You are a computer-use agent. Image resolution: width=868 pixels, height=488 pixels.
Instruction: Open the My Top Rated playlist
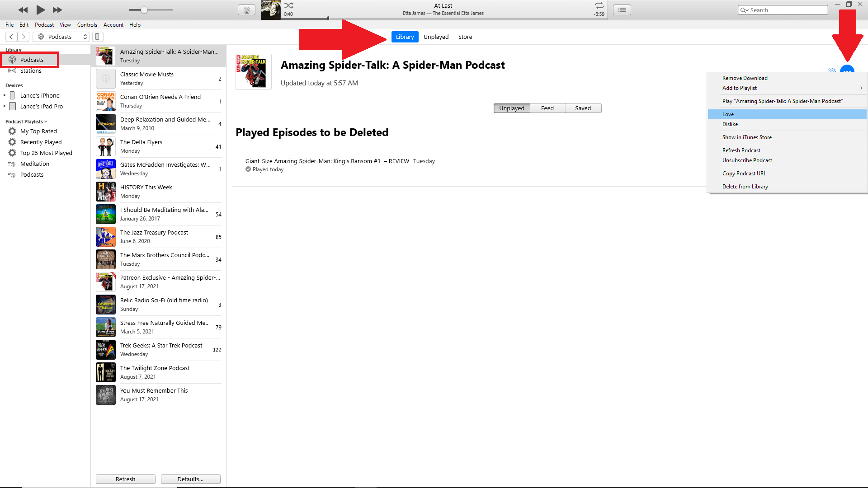pyautogui.click(x=38, y=131)
